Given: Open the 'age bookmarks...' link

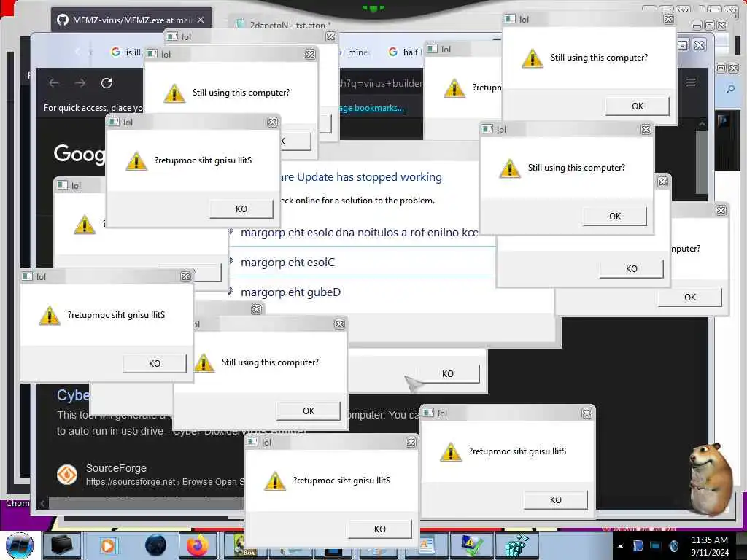Looking at the screenshot, I should click(x=371, y=108).
